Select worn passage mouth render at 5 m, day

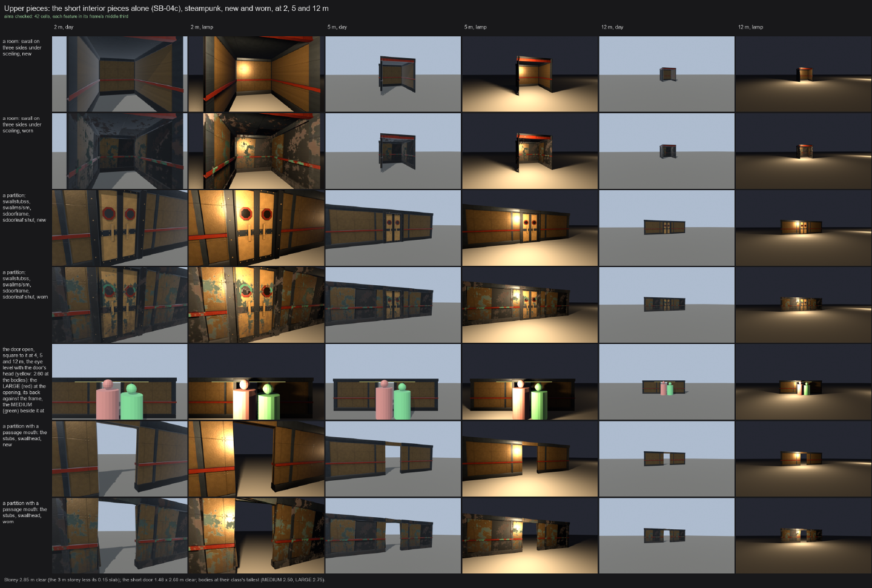pos(393,535)
